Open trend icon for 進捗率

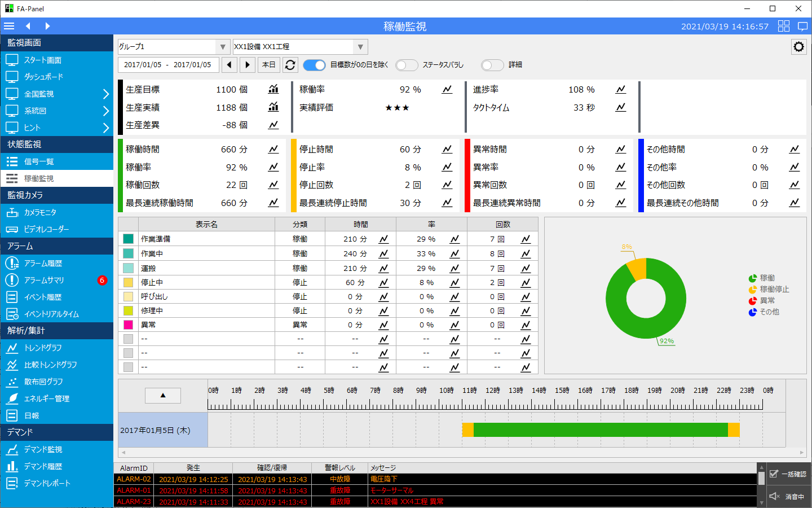621,89
